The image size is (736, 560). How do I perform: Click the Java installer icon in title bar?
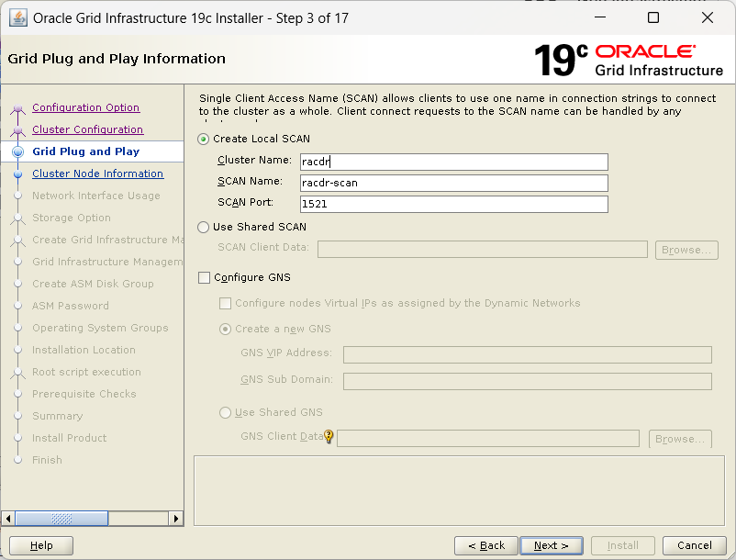click(x=18, y=18)
